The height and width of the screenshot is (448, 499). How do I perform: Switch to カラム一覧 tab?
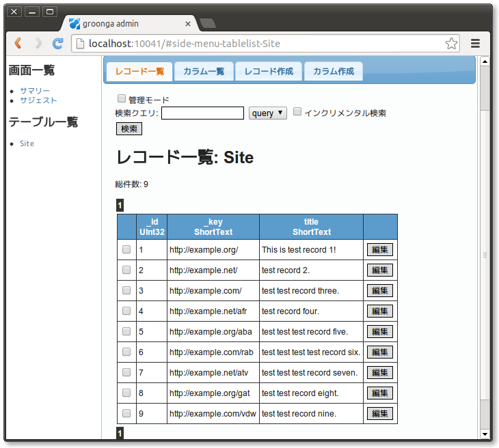point(204,72)
